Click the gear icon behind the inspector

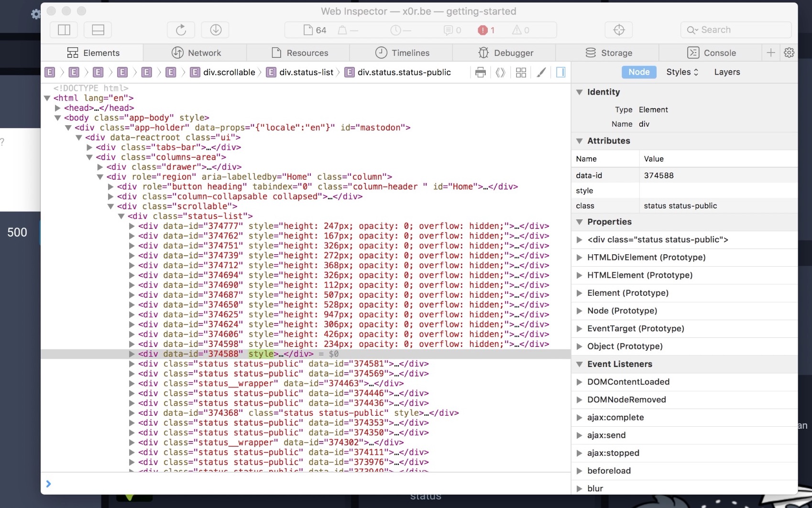click(x=35, y=14)
